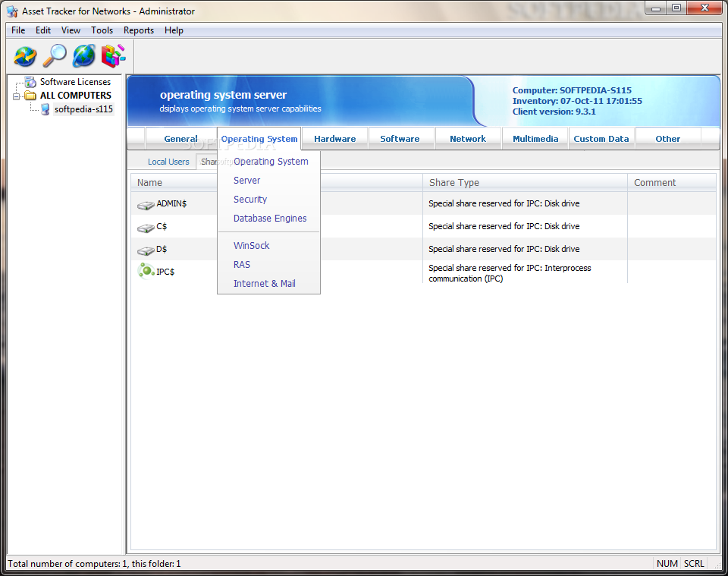Choose RAS in the dropdown menu
This screenshot has width=728, height=576.
pos(241,265)
